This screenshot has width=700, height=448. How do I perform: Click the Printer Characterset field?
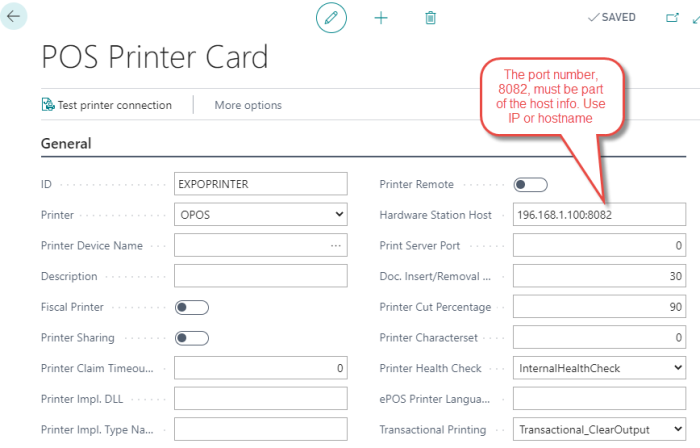(599, 337)
